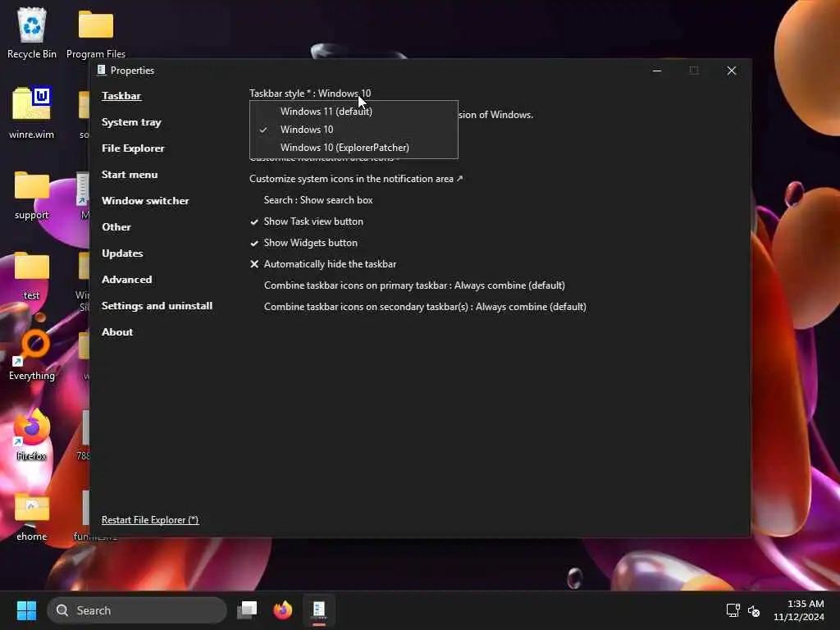
Task: Switch to the Start menu section
Action: pyautogui.click(x=130, y=175)
